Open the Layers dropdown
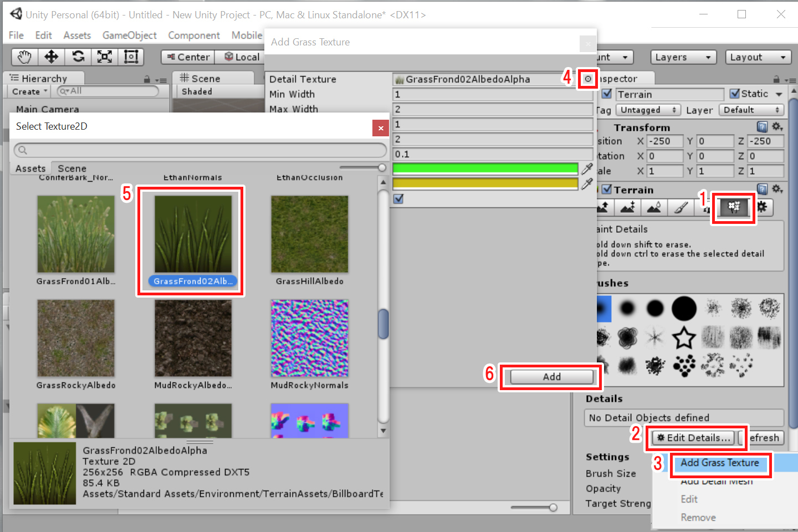The width and height of the screenshot is (798, 532). tap(683, 57)
